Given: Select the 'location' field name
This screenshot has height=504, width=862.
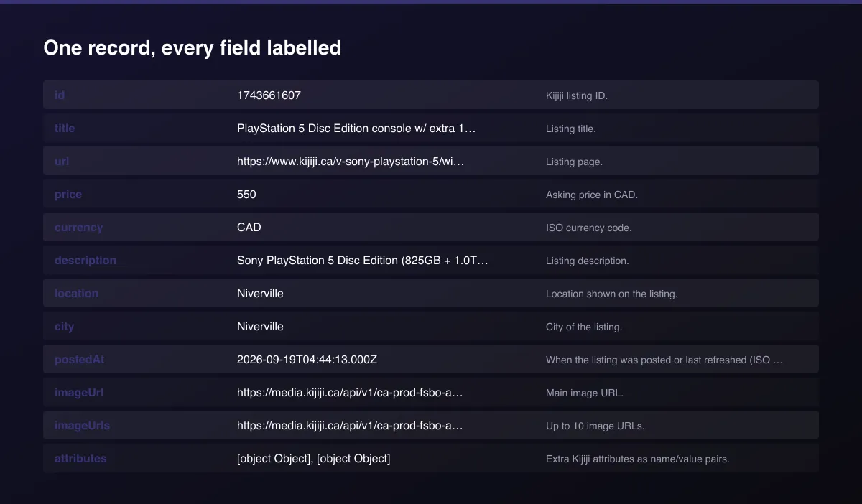Looking at the screenshot, I should 76,293.
